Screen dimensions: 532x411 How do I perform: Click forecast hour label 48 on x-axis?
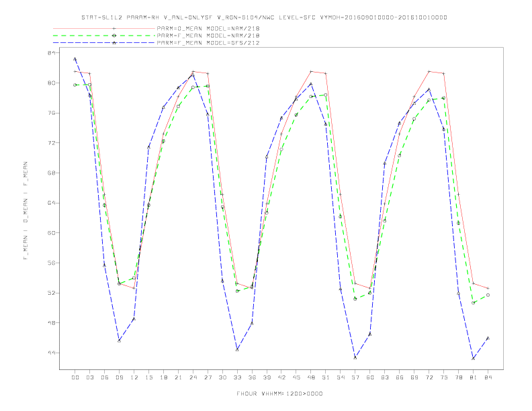coord(311,377)
